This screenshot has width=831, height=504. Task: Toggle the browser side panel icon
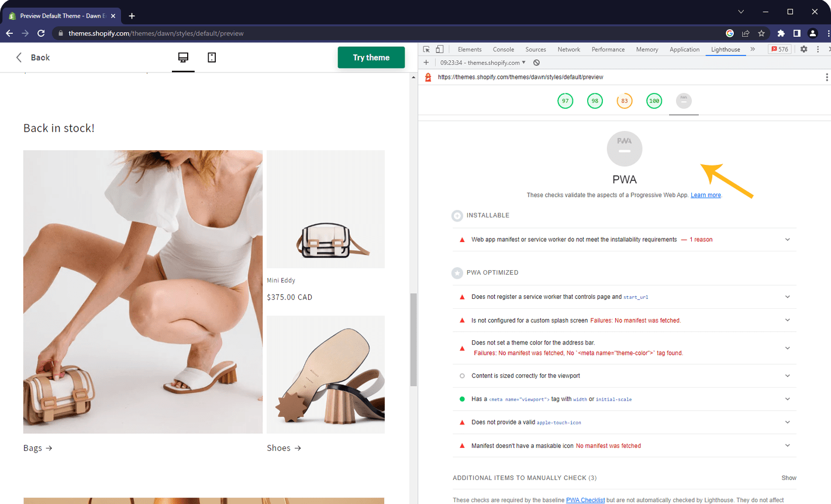click(796, 33)
